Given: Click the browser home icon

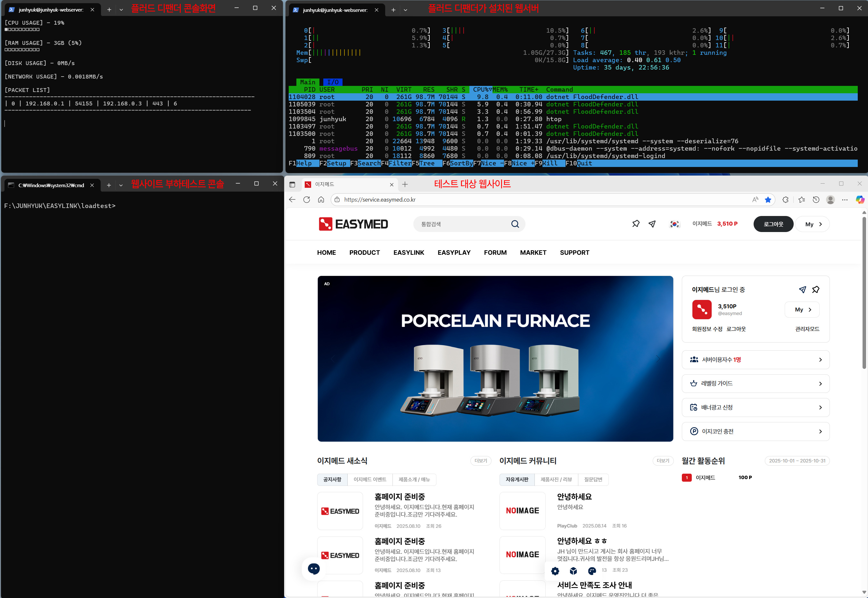Looking at the screenshot, I should click(x=321, y=200).
